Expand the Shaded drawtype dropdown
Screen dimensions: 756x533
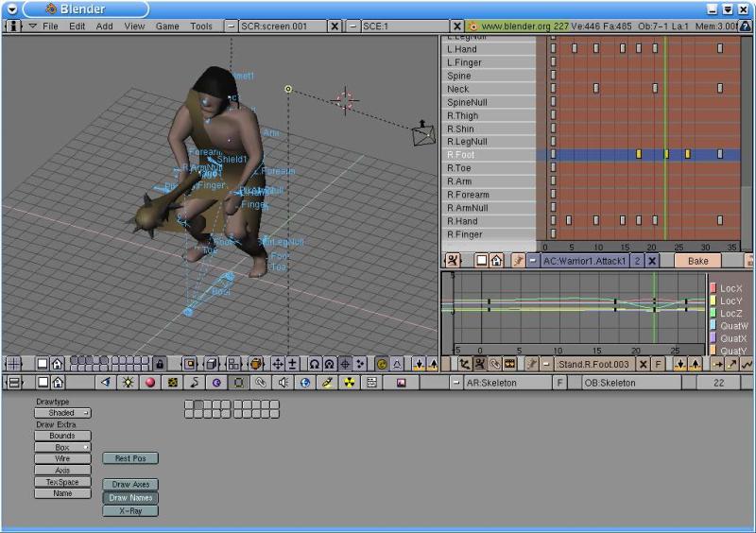pos(62,413)
